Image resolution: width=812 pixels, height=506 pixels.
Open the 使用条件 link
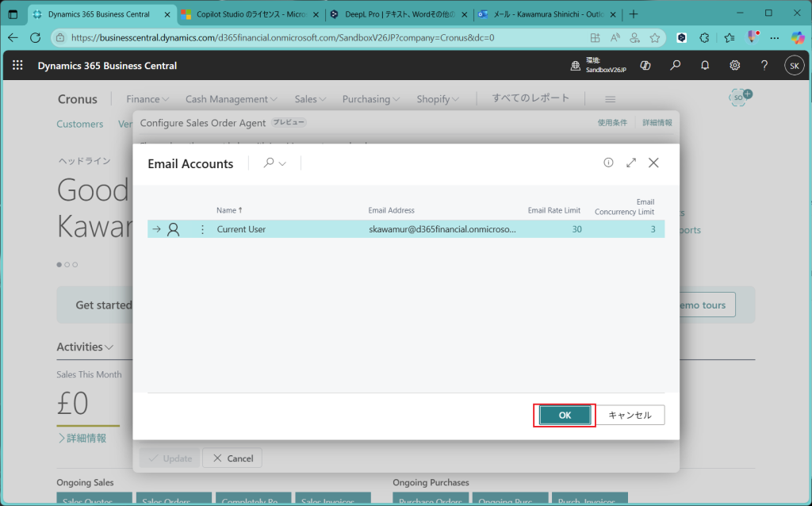(612, 123)
